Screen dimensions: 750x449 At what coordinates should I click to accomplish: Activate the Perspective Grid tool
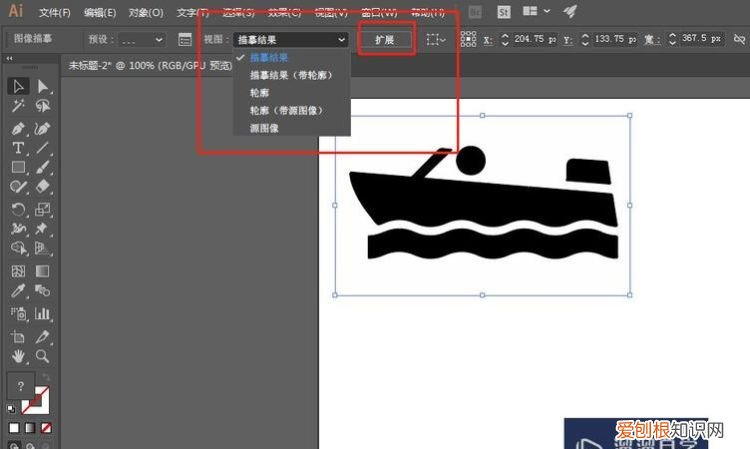[x=43, y=248]
